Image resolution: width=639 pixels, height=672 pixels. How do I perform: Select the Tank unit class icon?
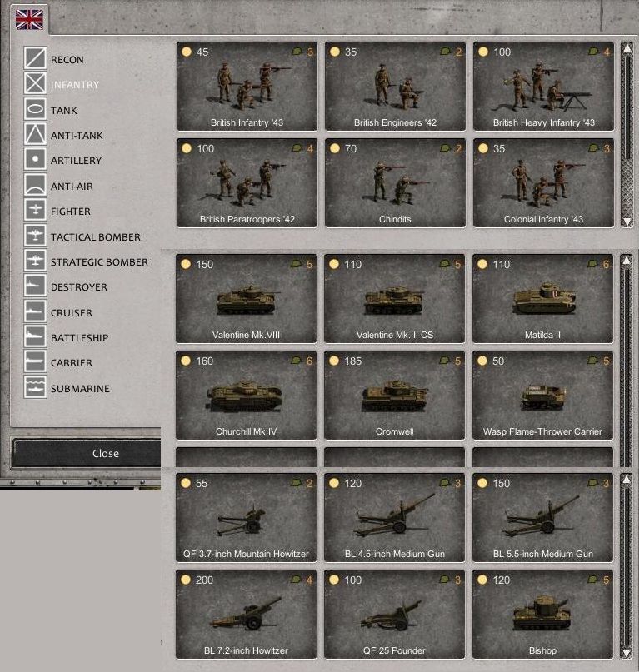point(35,108)
